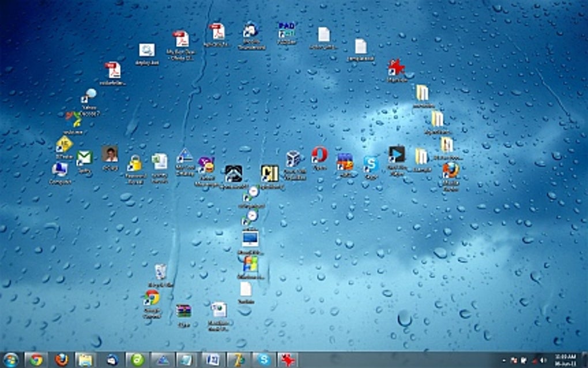
Task: Click the red splat taskbar button
Action: 288,360
